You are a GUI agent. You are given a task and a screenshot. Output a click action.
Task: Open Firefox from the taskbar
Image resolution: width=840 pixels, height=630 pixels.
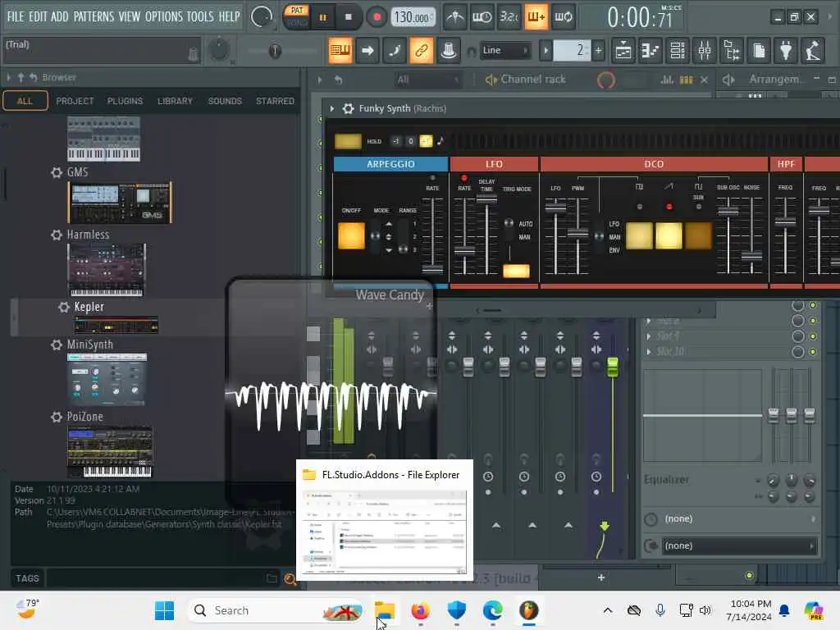tap(421, 610)
